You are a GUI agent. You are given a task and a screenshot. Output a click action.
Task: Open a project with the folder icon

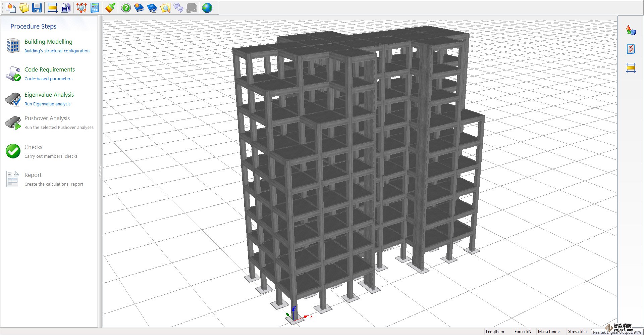tap(24, 8)
